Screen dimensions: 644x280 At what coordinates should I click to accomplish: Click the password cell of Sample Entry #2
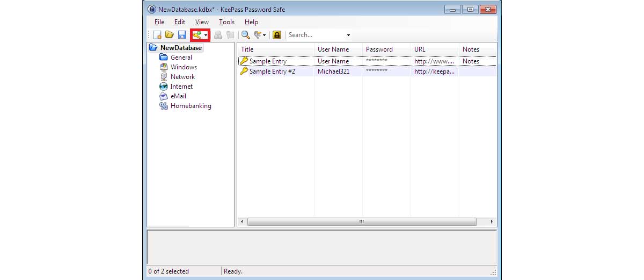click(377, 71)
